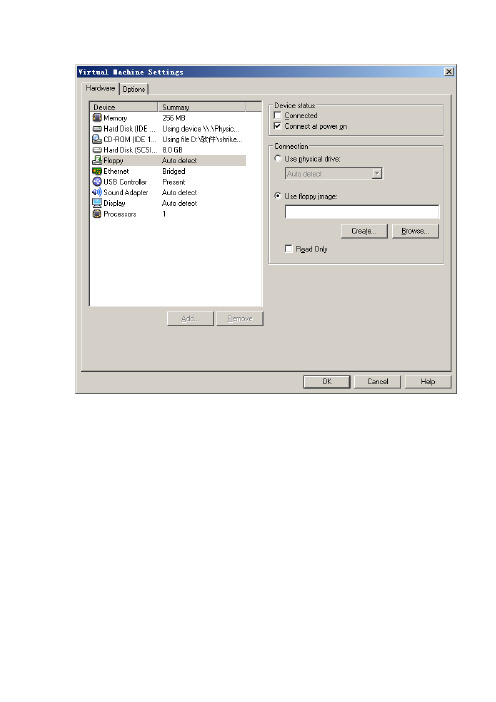Select the Processors chip icon
Image resolution: width=496 pixels, height=702 pixels.
[x=97, y=214]
